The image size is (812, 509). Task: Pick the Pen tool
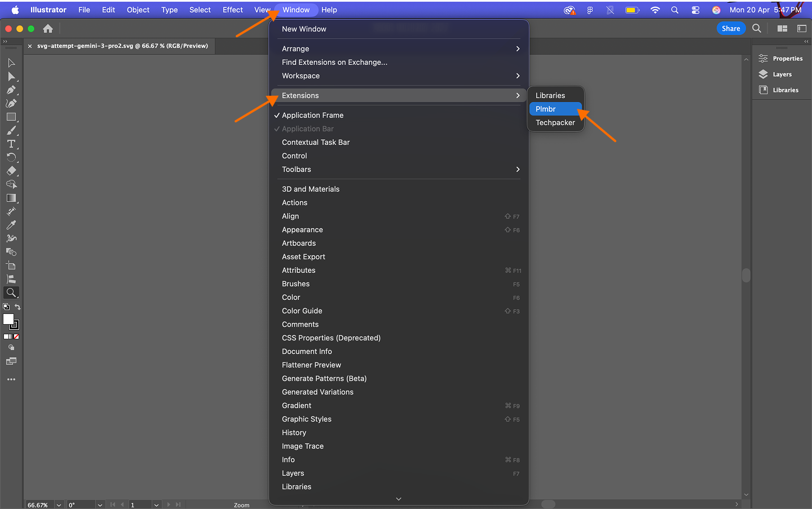point(11,90)
